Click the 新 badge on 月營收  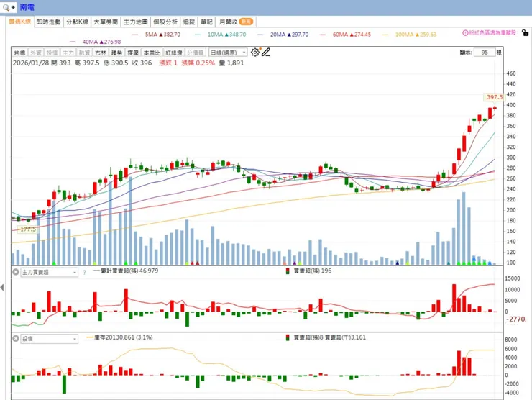tap(246, 22)
